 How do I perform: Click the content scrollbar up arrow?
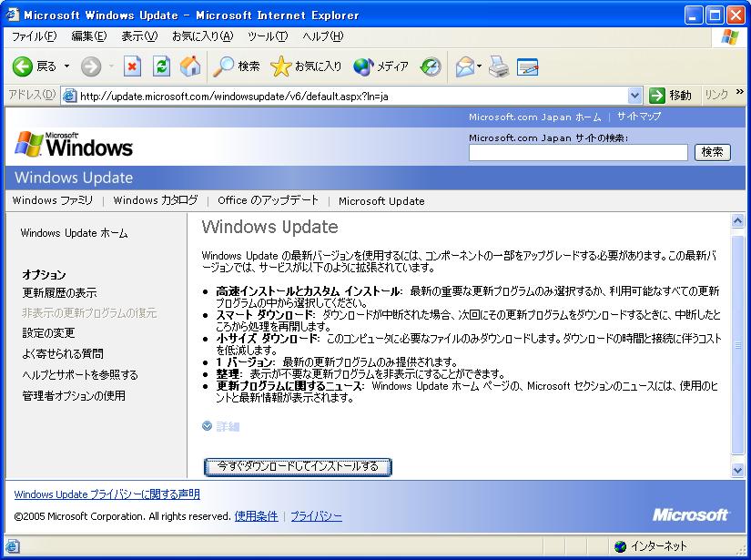[x=737, y=220]
